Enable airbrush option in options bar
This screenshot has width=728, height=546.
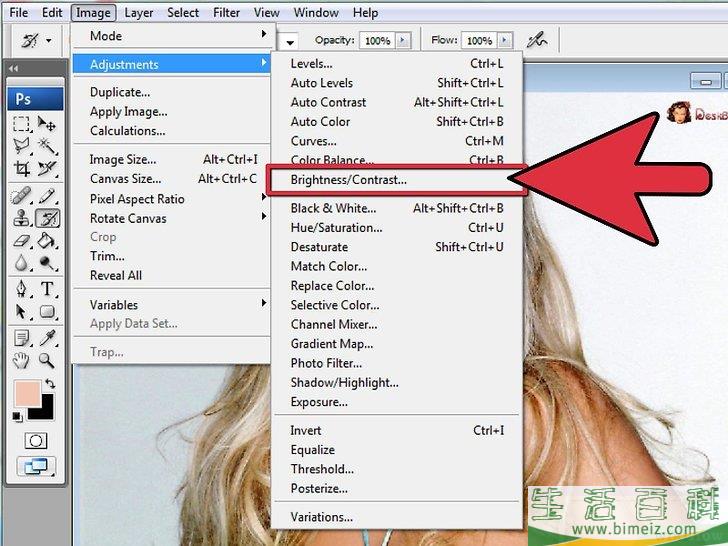point(537,41)
